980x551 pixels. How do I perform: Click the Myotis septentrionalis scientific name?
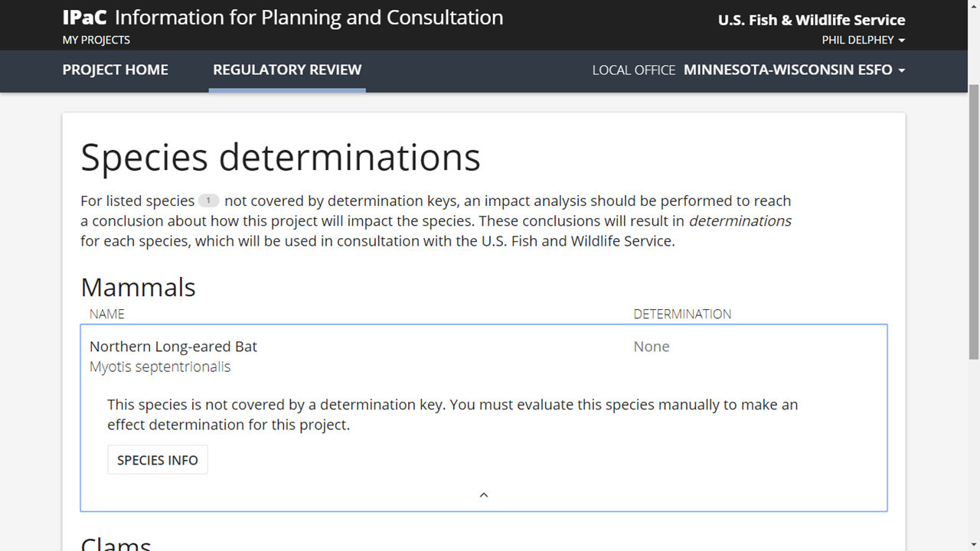coord(160,367)
